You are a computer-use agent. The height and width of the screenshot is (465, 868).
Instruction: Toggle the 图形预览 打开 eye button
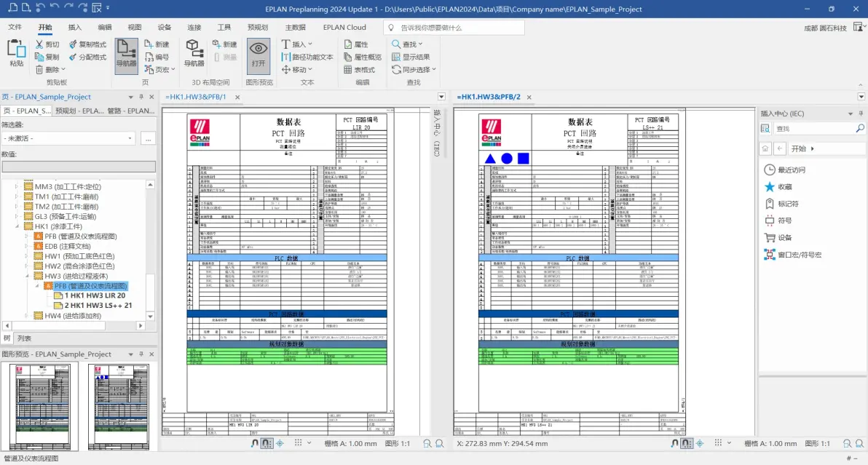click(x=258, y=55)
